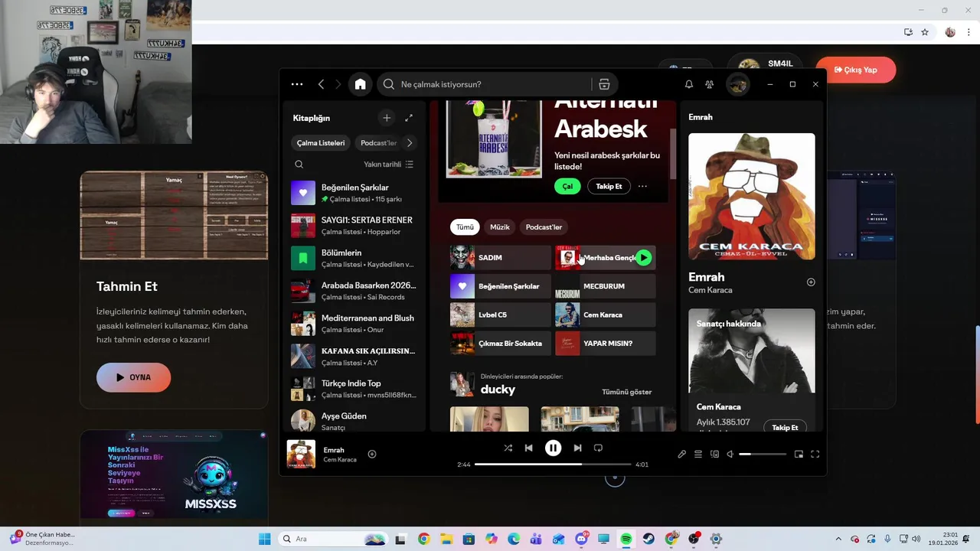Expand the Kitaplığın library panel
Screen dimensions: 980x551
click(409, 118)
